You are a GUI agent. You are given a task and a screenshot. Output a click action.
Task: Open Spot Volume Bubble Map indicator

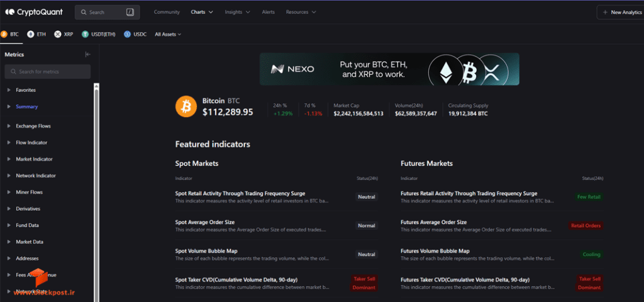coord(206,251)
